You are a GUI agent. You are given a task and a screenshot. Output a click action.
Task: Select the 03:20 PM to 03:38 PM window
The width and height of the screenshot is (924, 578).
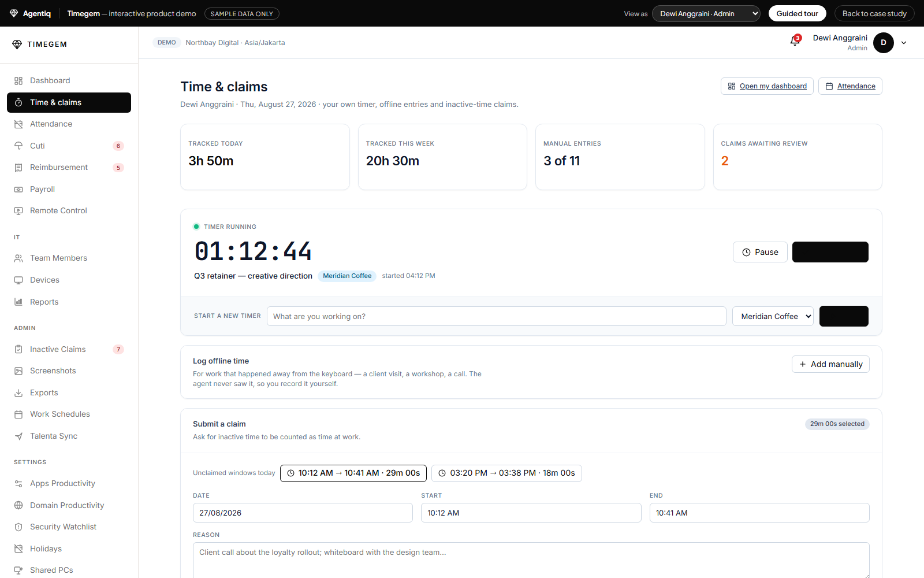click(x=506, y=473)
